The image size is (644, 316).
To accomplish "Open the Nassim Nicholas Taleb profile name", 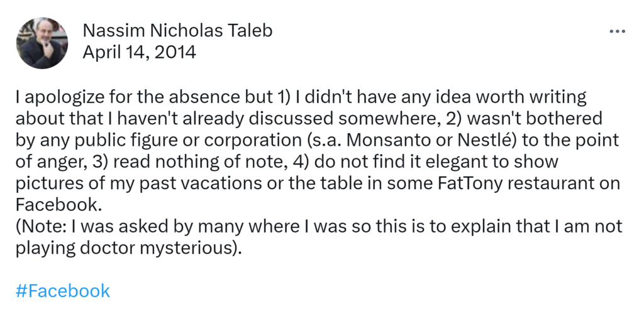I will point(177,31).
